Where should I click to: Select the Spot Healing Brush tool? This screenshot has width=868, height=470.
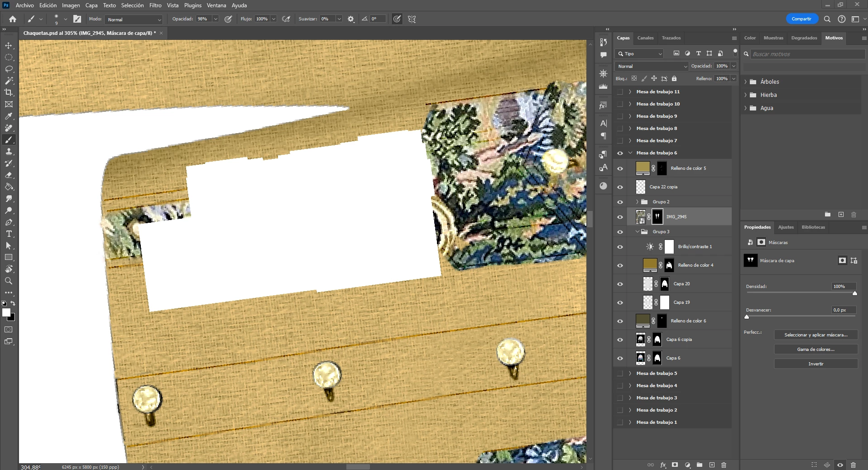[x=9, y=128]
